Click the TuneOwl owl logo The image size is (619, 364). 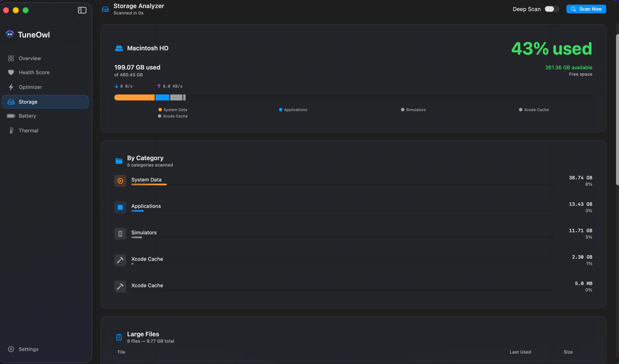[x=10, y=34]
